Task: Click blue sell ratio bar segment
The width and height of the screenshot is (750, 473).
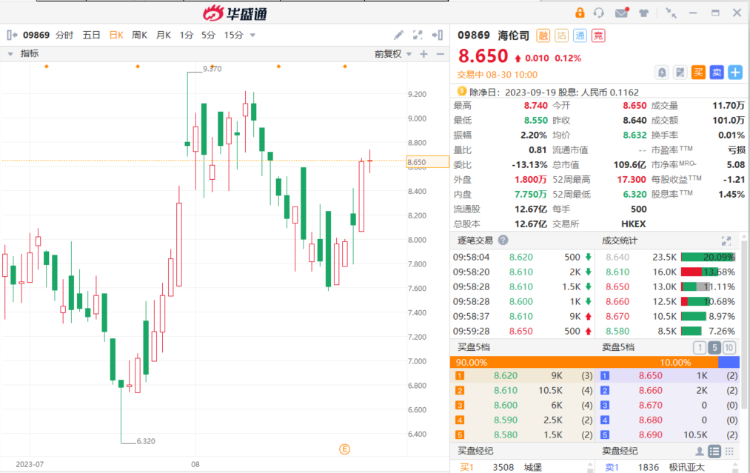Action: (x=729, y=362)
